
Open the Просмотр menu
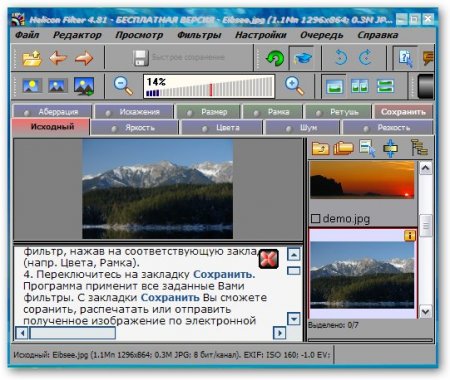139,35
